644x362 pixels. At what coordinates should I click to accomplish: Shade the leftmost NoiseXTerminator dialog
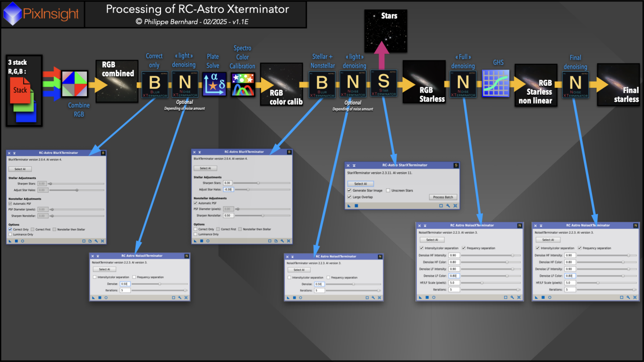coord(98,256)
